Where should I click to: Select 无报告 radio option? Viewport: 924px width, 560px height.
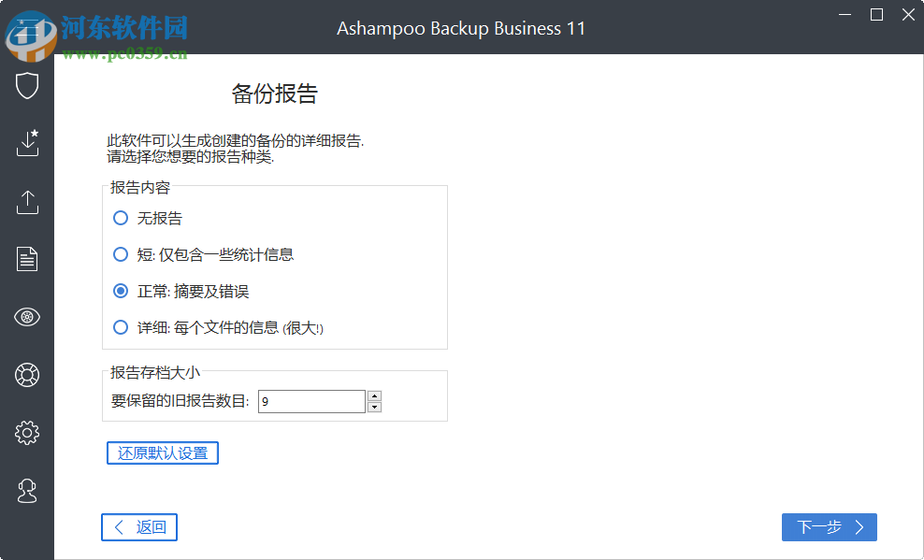(x=122, y=218)
